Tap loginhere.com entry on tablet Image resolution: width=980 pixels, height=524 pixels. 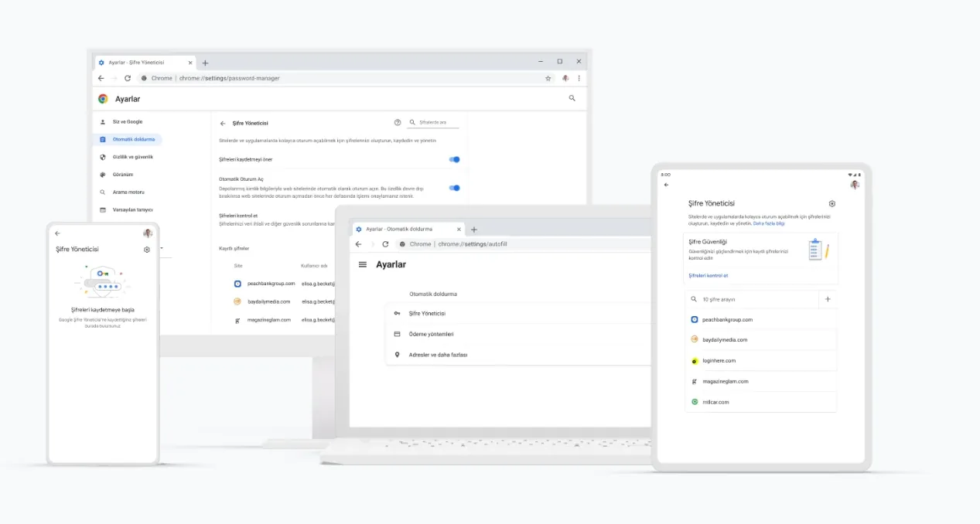pyautogui.click(x=761, y=360)
